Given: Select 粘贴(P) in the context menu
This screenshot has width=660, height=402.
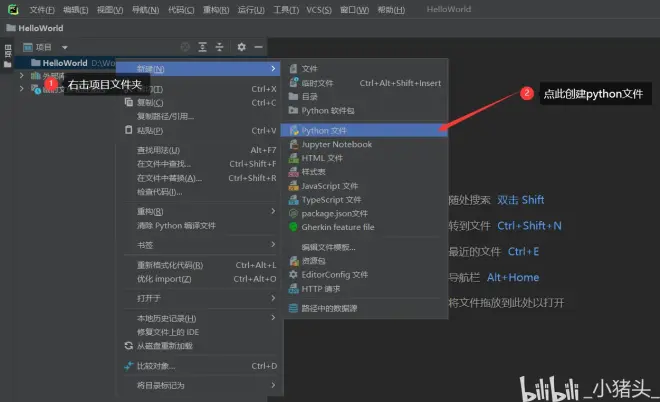Looking at the screenshot, I should click(200, 130).
